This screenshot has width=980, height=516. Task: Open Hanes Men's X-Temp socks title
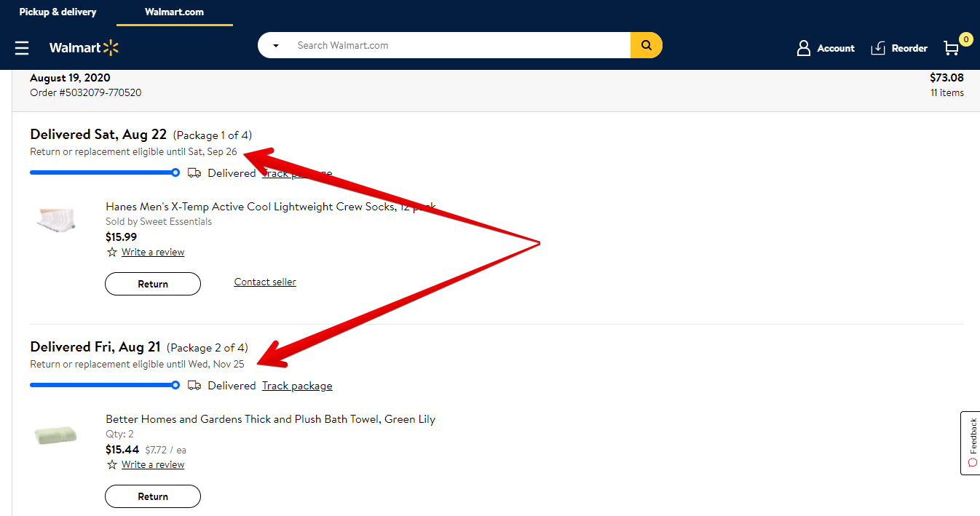click(271, 207)
